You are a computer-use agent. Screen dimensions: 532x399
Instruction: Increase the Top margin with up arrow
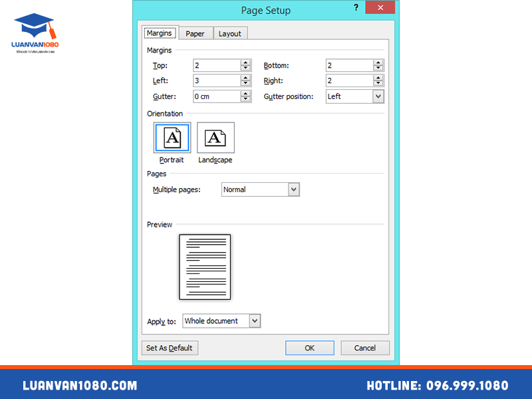tap(246, 63)
